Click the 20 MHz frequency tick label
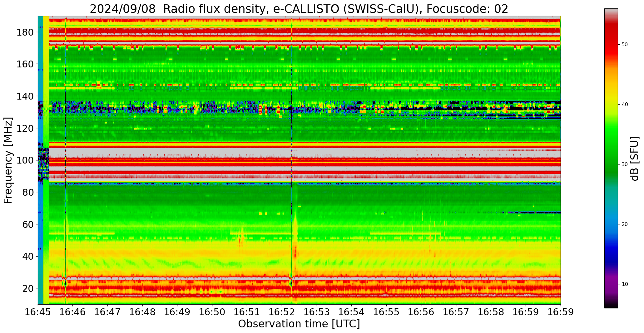 pos(28,288)
